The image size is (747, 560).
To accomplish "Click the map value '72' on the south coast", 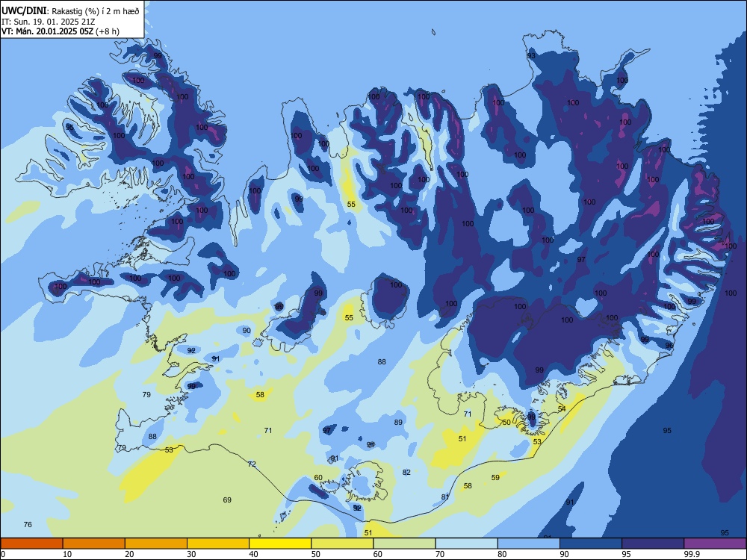I will (252, 464).
